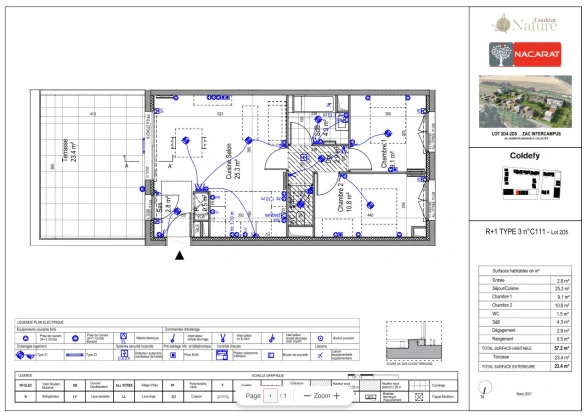This screenshot has width=587, height=416.
Task: Click the smoke detector D.A.A.F legend symbol
Action: pos(124,355)
